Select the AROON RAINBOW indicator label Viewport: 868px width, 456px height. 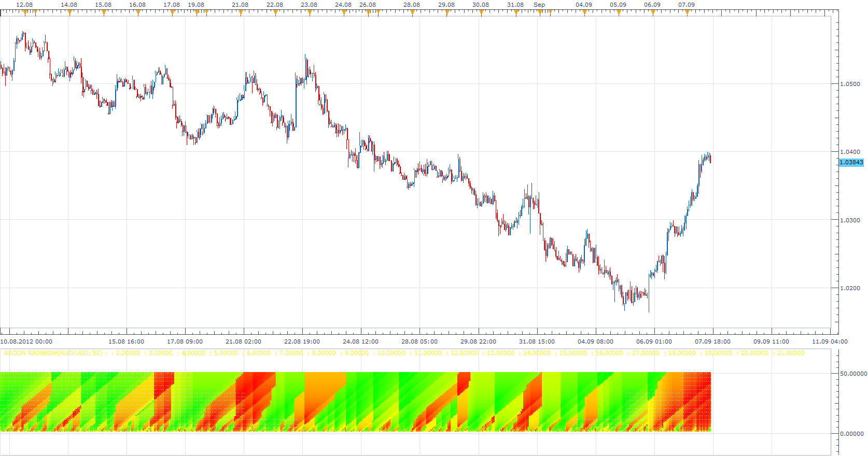point(53,353)
